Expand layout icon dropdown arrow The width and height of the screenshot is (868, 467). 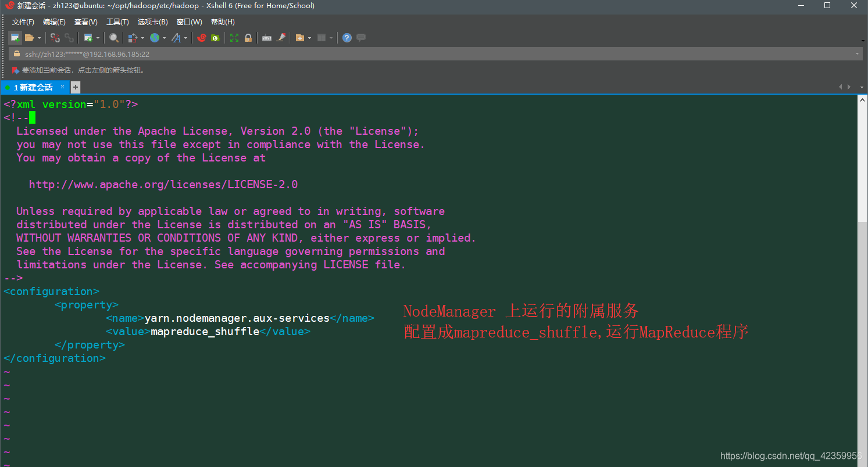(x=331, y=38)
